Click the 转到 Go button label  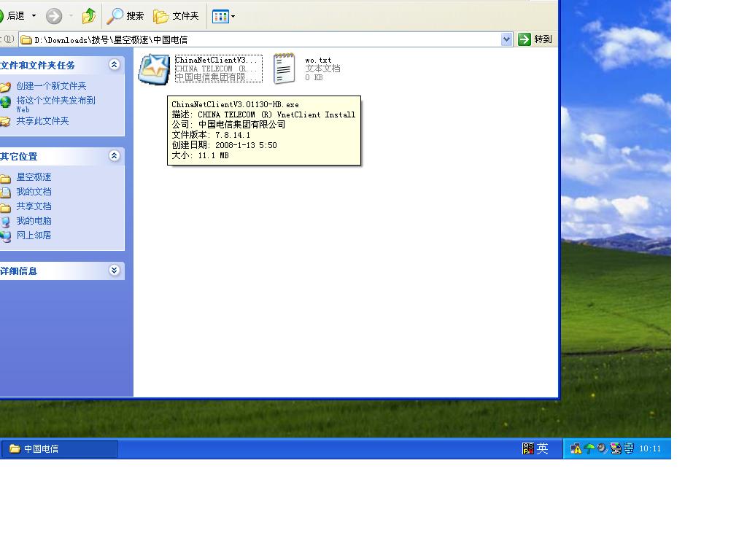click(x=543, y=39)
